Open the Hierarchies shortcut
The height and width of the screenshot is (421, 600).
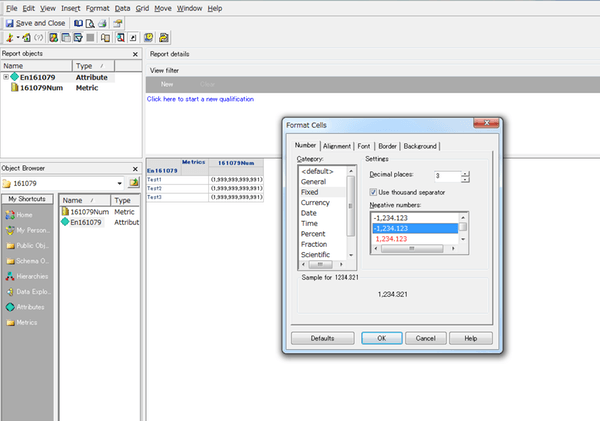click(x=27, y=276)
